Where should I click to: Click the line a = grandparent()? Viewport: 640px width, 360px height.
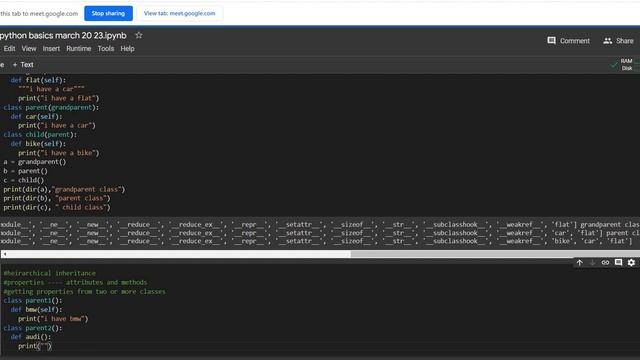(x=35, y=162)
